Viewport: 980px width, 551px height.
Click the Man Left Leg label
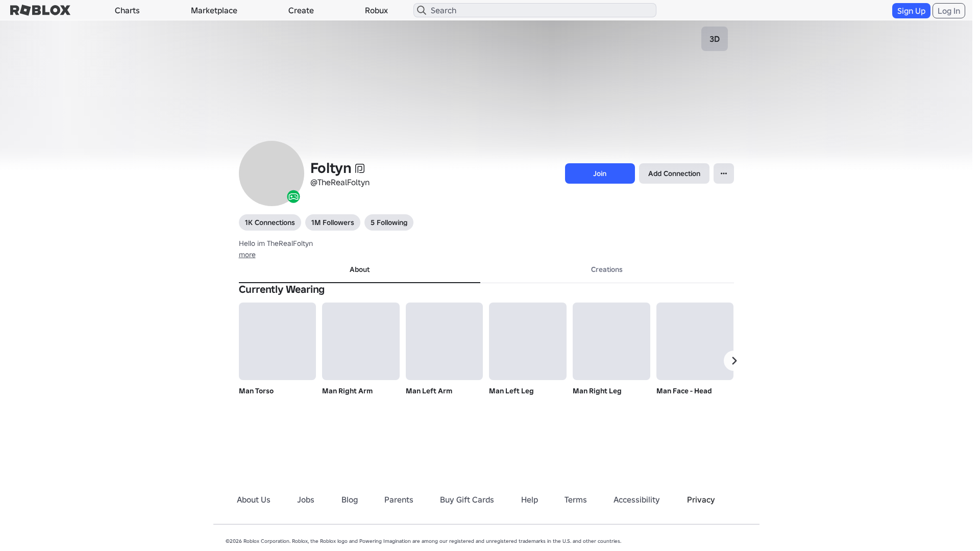point(511,391)
